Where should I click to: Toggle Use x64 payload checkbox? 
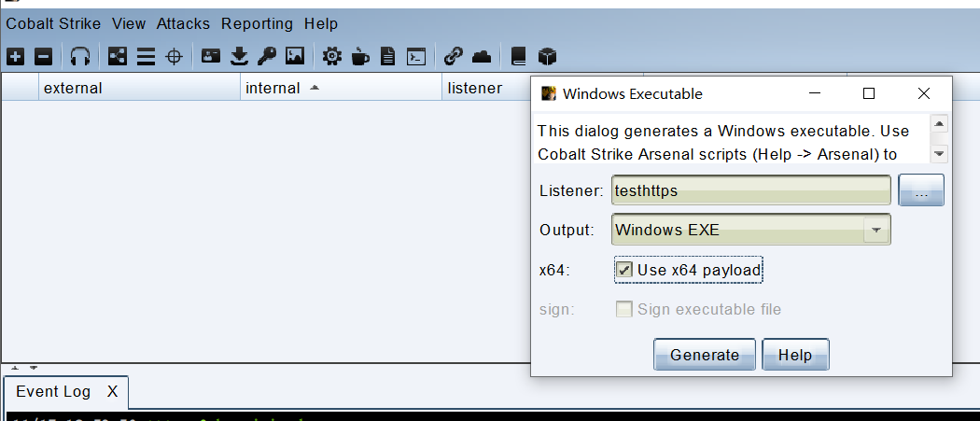tap(623, 270)
